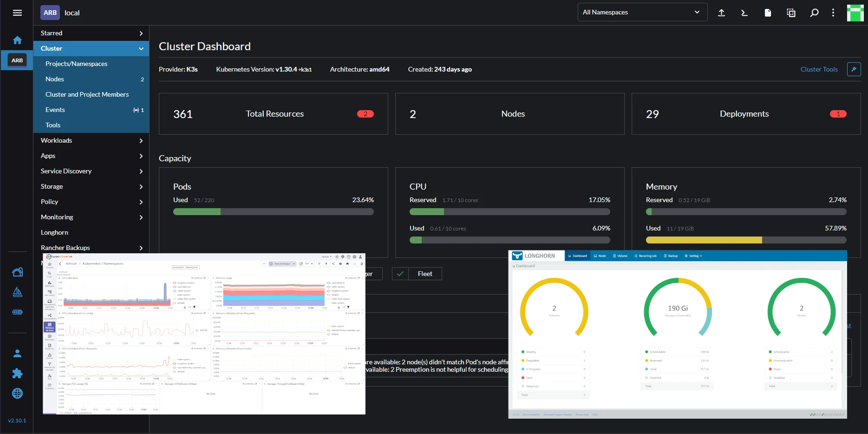Image resolution: width=868 pixels, height=434 pixels.
Task: Open Tools item in sidebar
Action: point(91,125)
